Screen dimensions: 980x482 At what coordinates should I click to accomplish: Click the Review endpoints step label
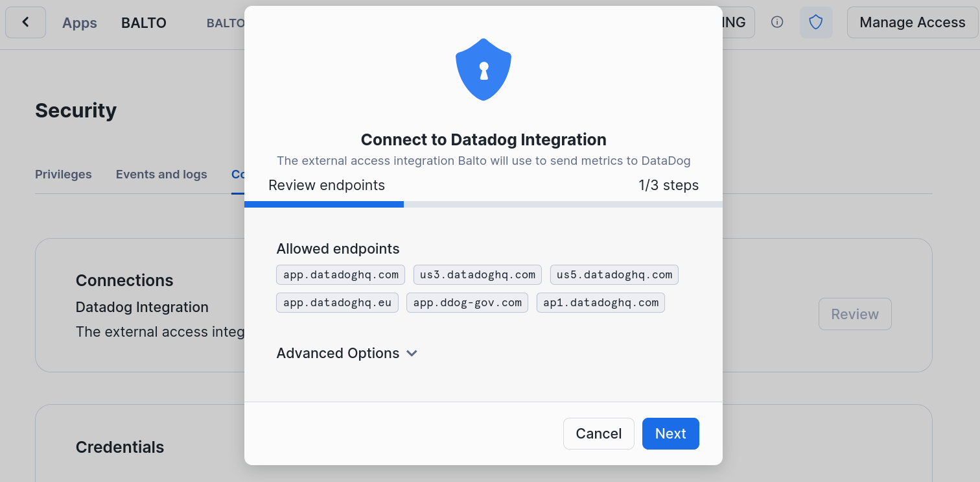click(x=327, y=186)
